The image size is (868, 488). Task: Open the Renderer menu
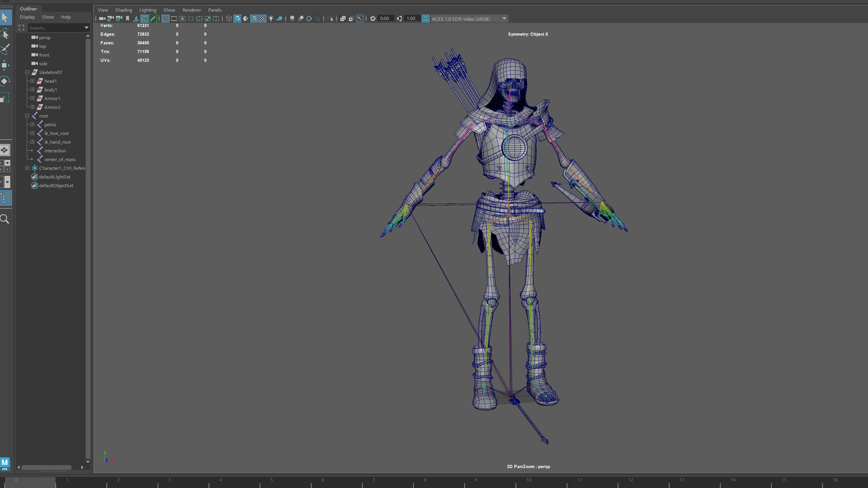pyautogui.click(x=192, y=10)
